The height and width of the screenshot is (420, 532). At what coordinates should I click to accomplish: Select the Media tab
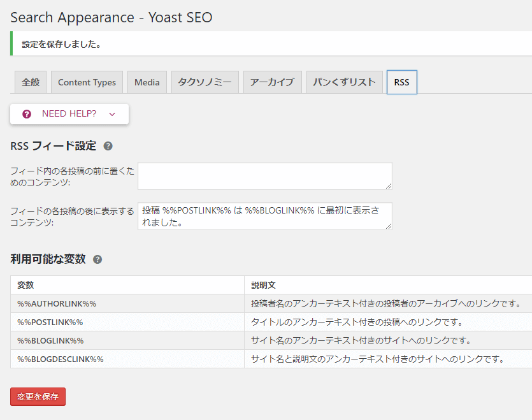tap(147, 82)
